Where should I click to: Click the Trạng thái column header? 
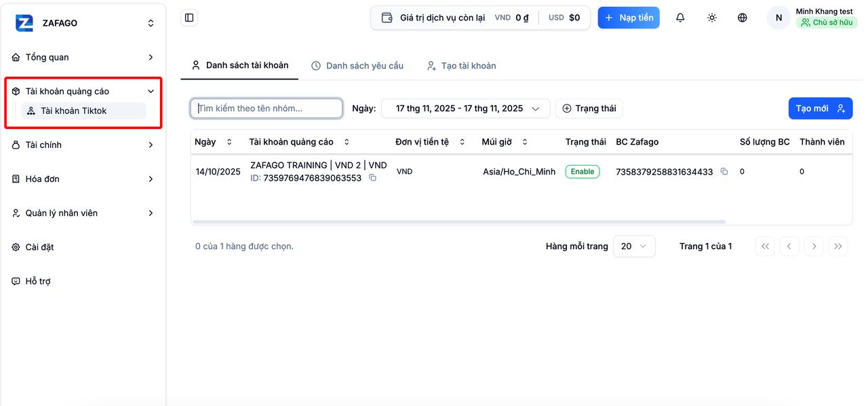point(586,142)
